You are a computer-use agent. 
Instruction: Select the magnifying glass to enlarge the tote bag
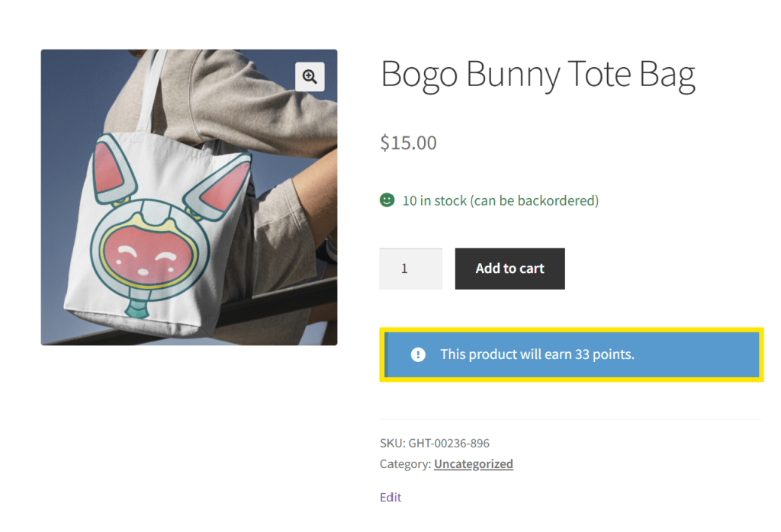(x=310, y=76)
